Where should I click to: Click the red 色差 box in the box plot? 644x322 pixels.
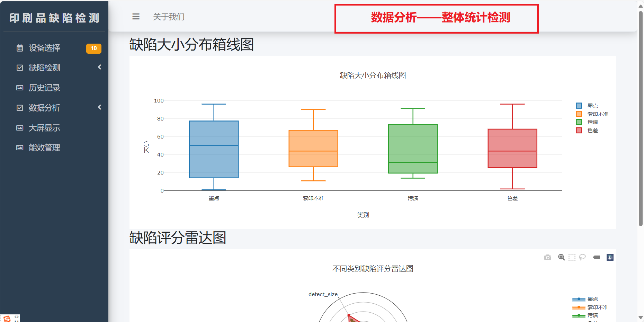click(x=512, y=148)
